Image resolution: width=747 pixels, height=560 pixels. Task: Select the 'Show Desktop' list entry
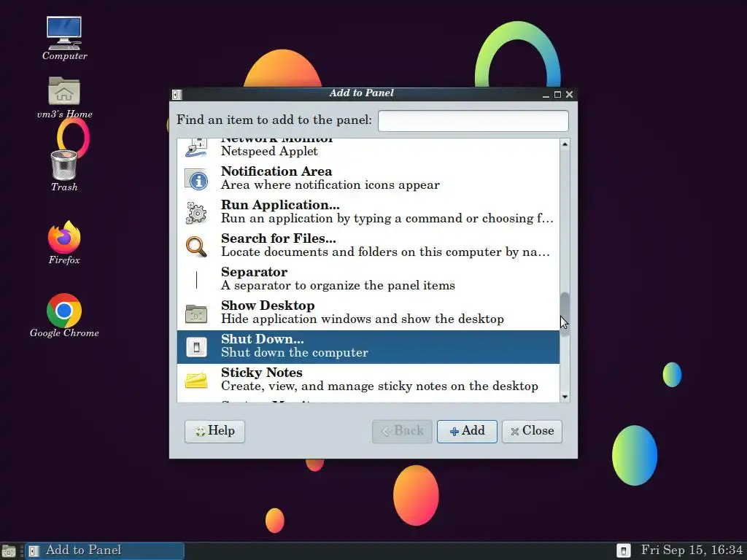tap(368, 313)
